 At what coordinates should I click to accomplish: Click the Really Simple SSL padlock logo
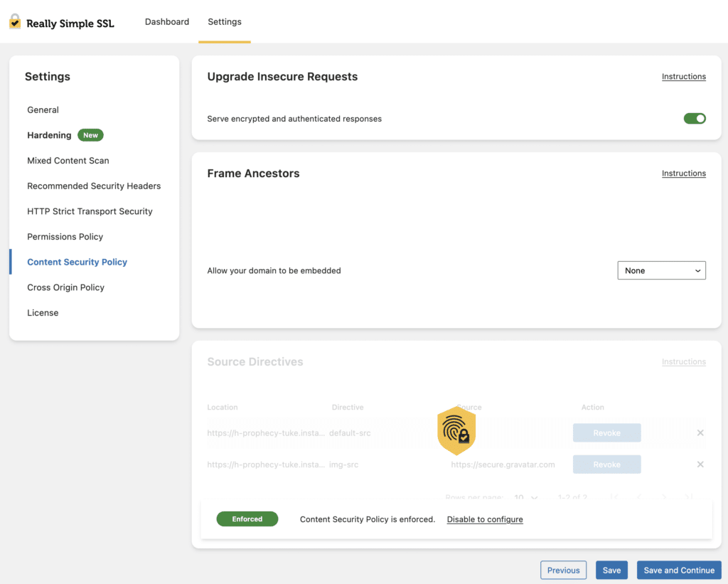click(x=15, y=21)
